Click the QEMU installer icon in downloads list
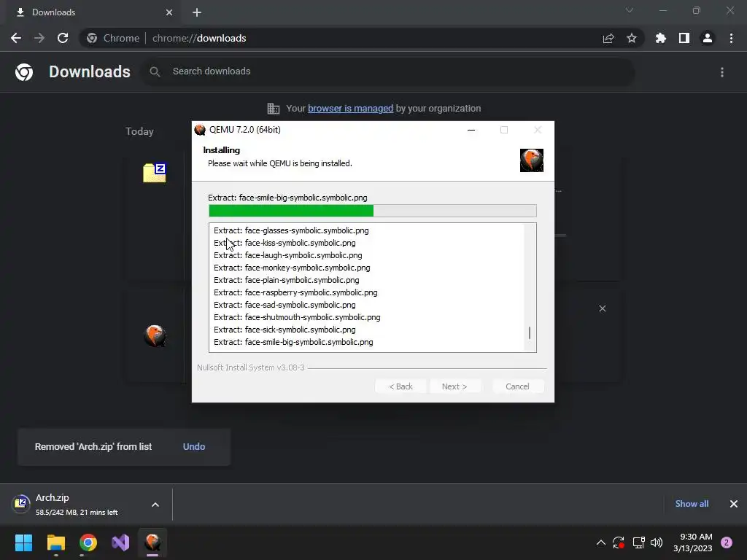The image size is (747, 560). pos(155,335)
